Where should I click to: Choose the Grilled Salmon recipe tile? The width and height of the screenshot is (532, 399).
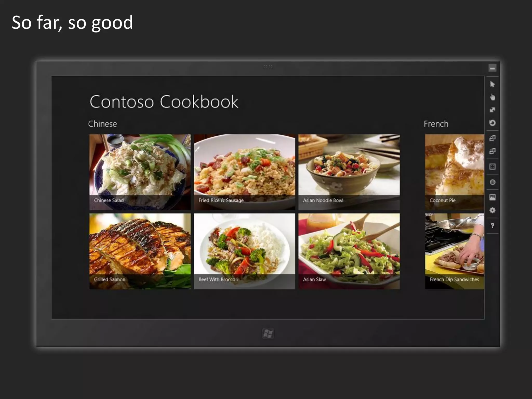140,251
